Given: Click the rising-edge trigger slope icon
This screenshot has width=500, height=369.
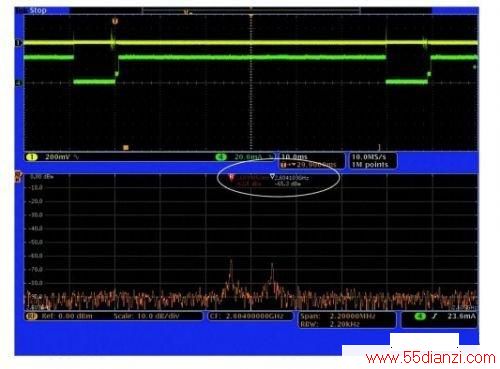Looking at the screenshot, I should 434,316.
